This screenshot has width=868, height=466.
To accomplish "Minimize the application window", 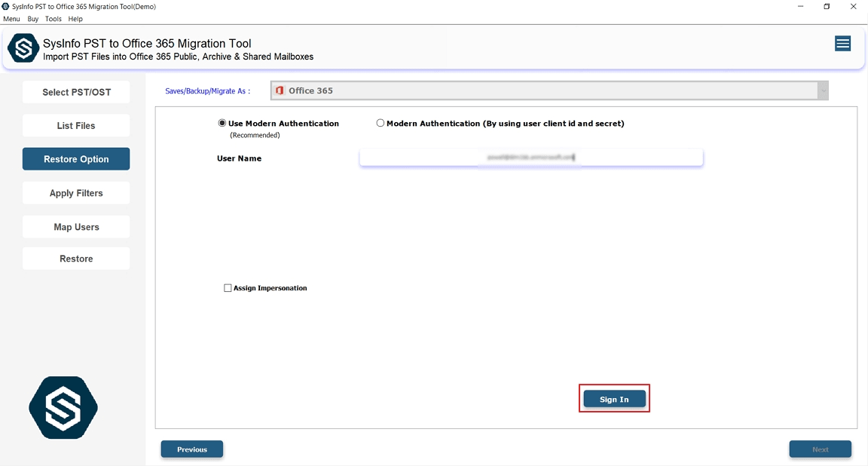I will pyautogui.click(x=800, y=7).
